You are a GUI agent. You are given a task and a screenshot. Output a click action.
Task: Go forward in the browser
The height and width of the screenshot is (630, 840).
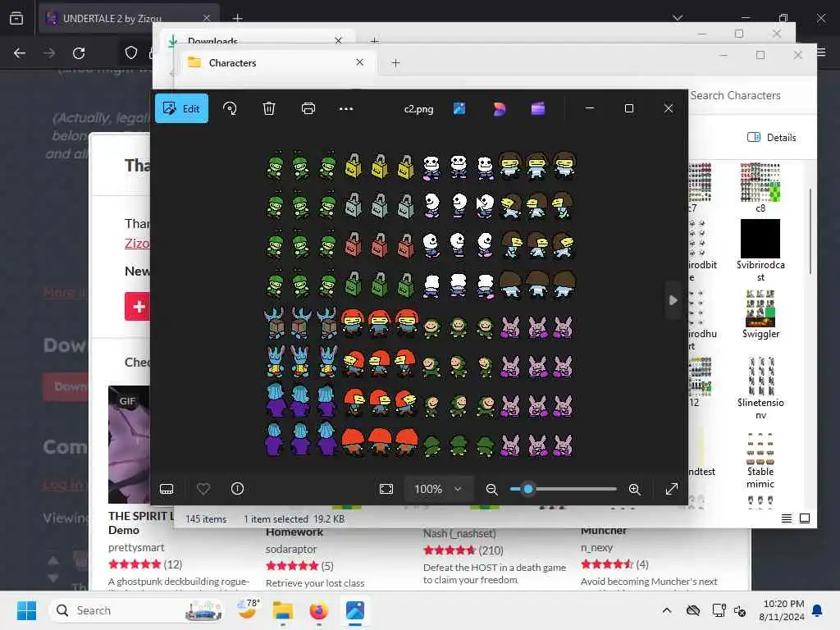[x=49, y=53]
